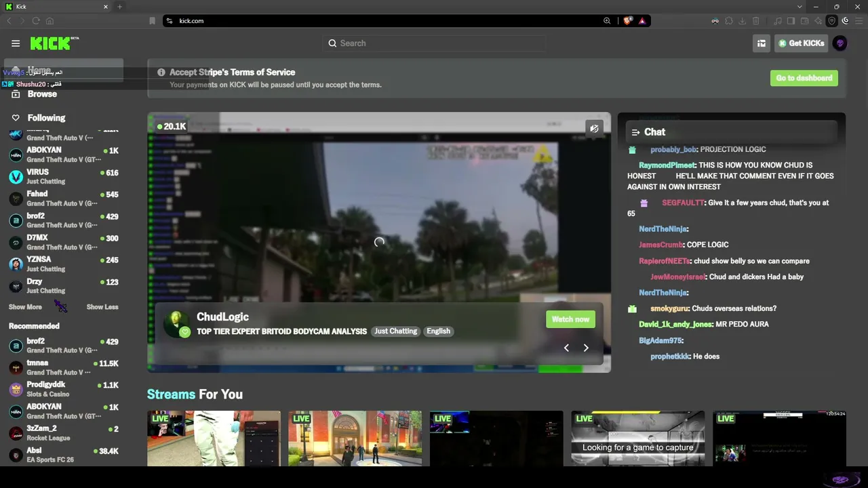Click the Get KICKs button
The height and width of the screenshot is (488, 868).
(x=802, y=43)
